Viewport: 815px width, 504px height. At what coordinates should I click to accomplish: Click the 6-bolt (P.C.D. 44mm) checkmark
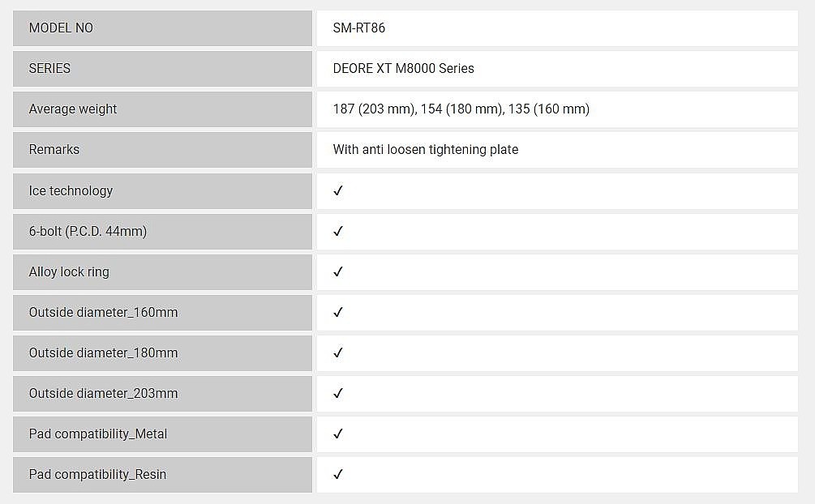[x=338, y=231]
